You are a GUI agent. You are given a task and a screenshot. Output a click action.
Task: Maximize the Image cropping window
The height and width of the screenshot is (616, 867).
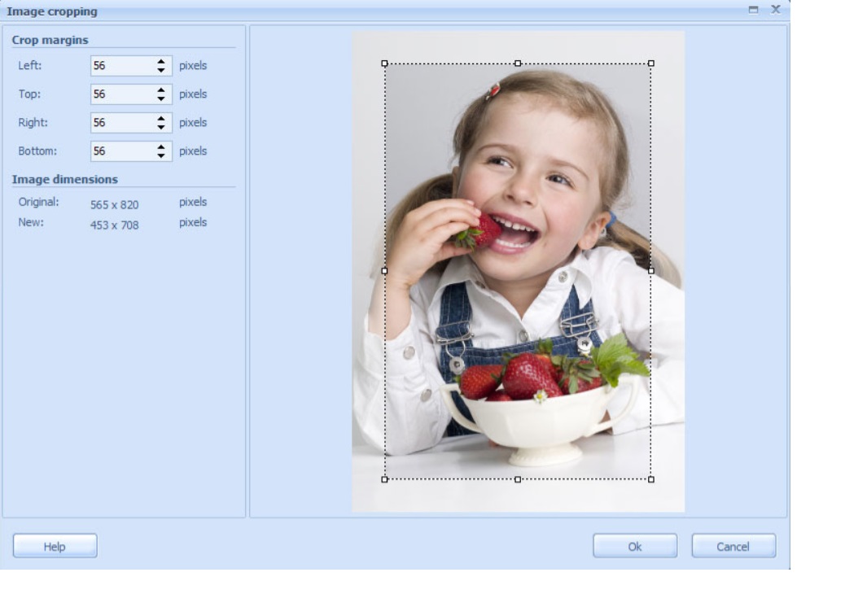tap(753, 10)
